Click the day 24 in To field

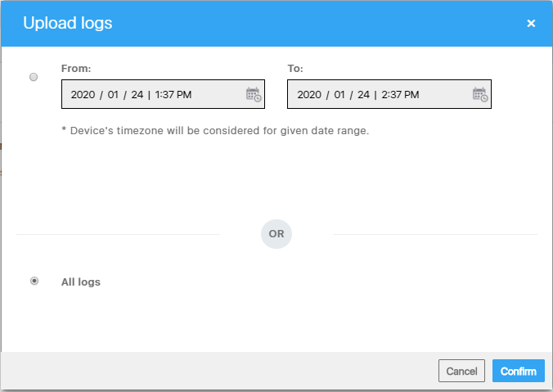pyautogui.click(x=363, y=95)
